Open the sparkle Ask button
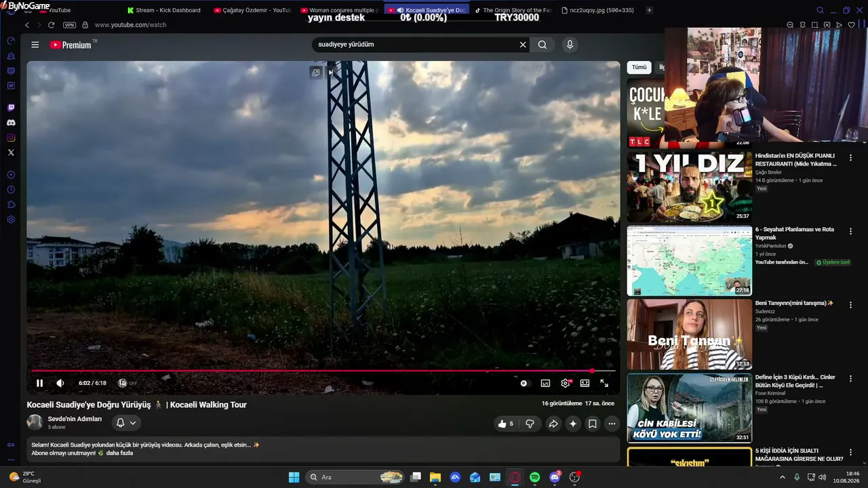 (573, 424)
